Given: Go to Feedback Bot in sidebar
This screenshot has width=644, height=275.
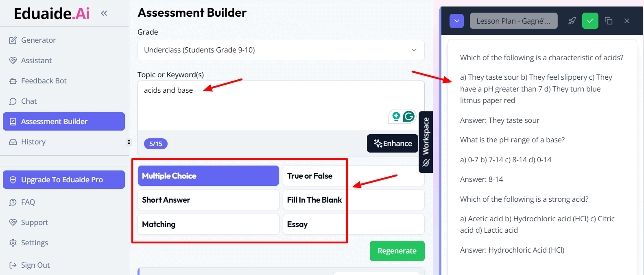Looking at the screenshot, I should point(44,81).
